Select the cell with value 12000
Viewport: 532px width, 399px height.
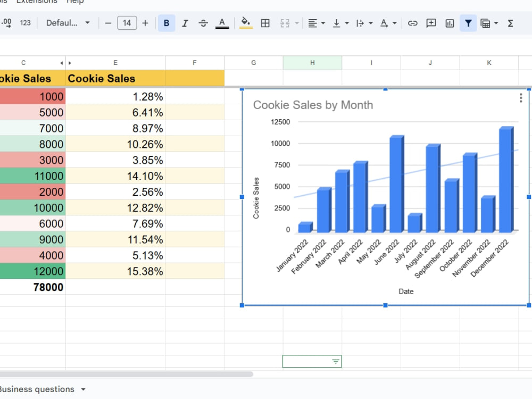32,271
